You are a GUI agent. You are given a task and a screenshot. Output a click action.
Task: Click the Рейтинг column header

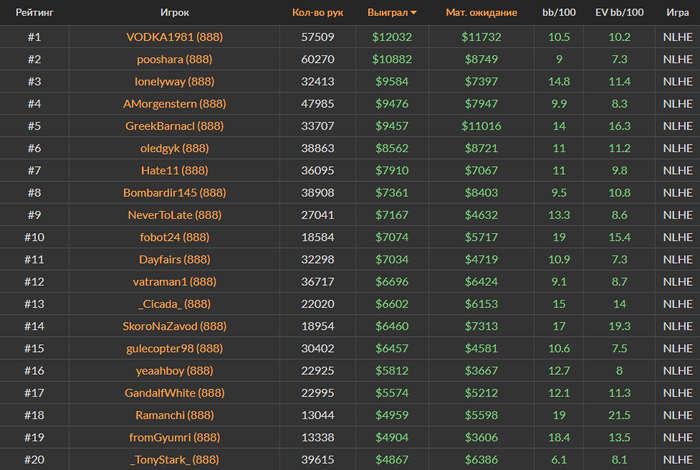34,12
